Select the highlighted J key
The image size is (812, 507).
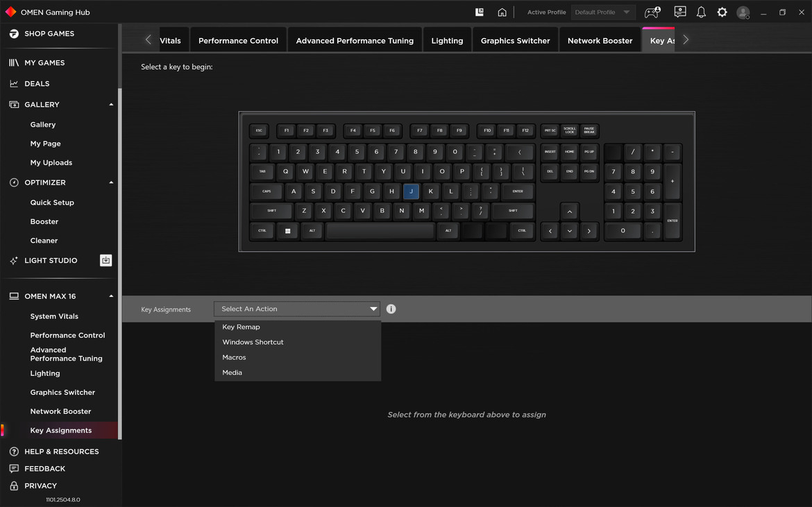tap(411, 191)
